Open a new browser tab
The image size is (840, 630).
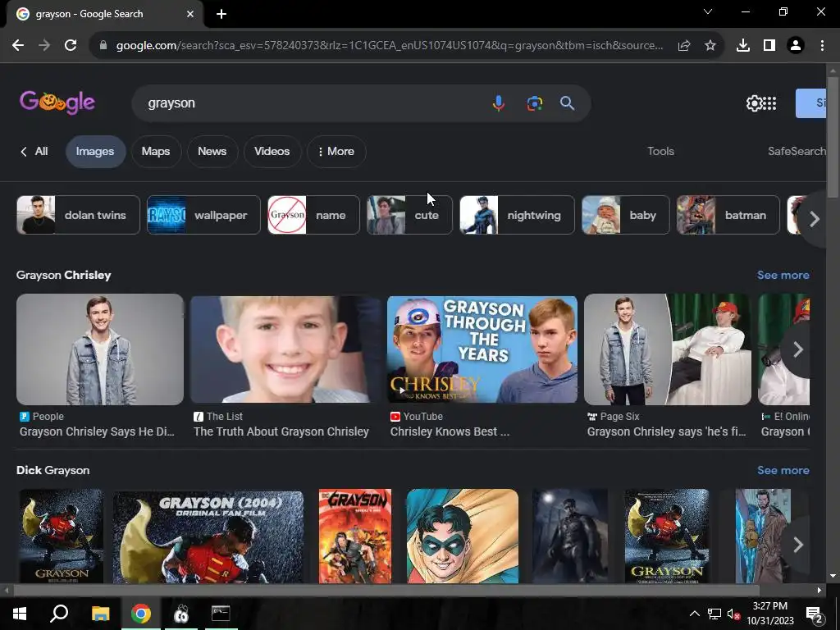[221, 14]
